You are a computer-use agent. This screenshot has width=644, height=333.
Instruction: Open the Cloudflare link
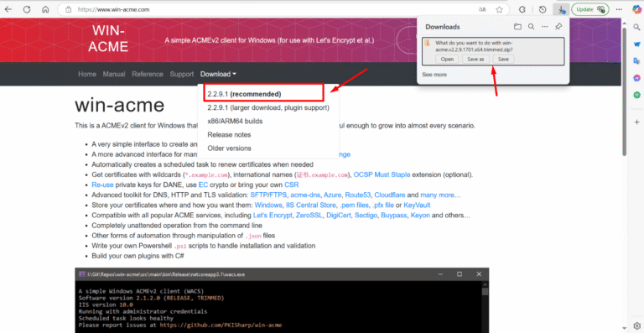pos(390,195)
